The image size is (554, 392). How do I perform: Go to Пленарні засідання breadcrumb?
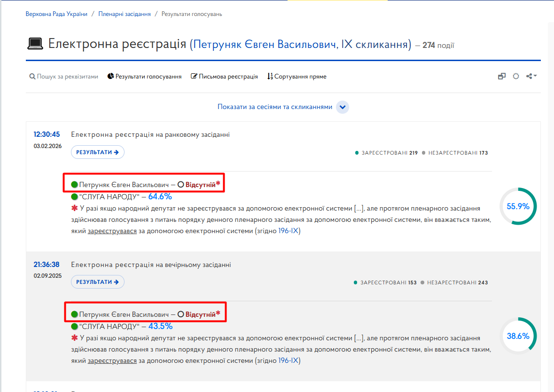click(x=125, y=14)
